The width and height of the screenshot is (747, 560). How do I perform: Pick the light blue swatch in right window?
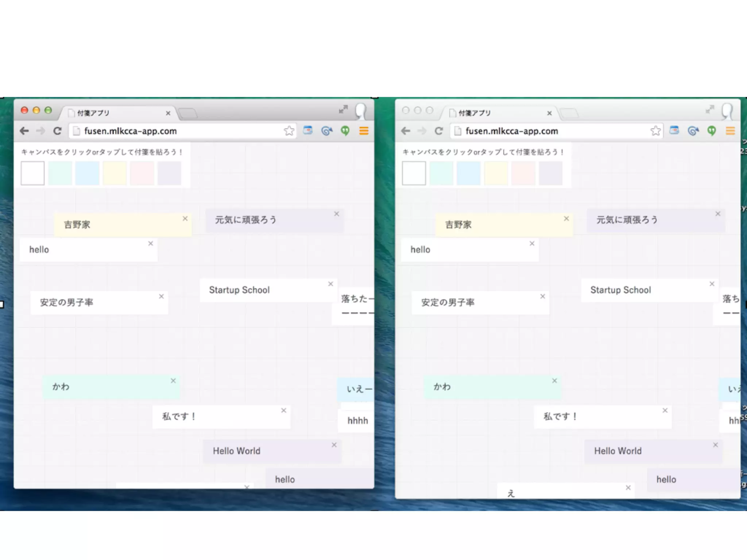pyautogui.click(x=468, y=173)
